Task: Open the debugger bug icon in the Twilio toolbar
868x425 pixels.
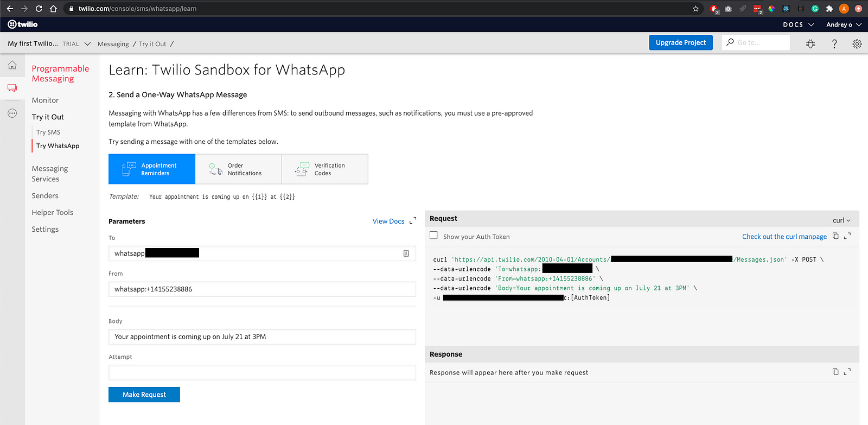Action: 810,44
